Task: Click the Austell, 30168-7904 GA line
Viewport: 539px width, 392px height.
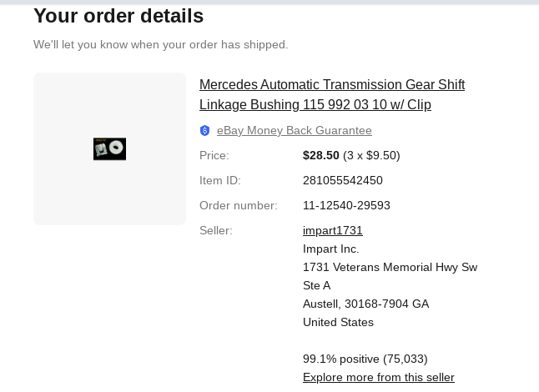Action: pyautogui.click(x=365, y=304)
